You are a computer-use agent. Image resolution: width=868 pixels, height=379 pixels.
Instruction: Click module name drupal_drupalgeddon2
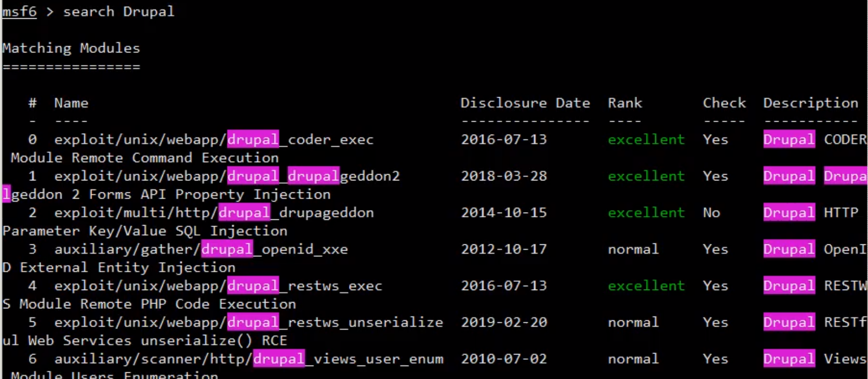(x=227, y=176)
